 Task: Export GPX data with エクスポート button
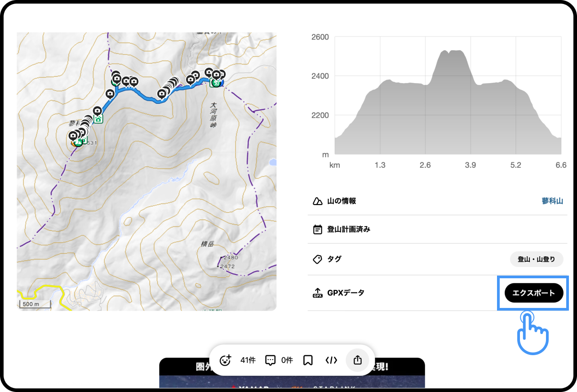click(533, 293)
